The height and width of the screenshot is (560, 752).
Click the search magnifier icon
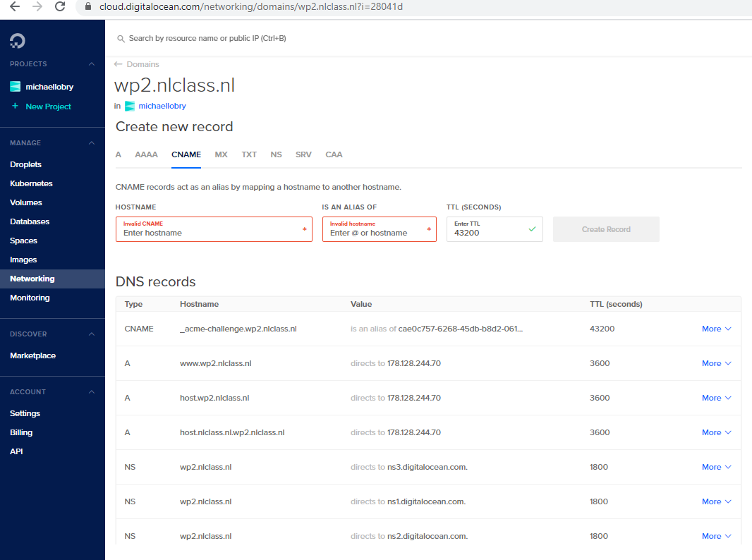pyautogui.click(x=121, y=38)
